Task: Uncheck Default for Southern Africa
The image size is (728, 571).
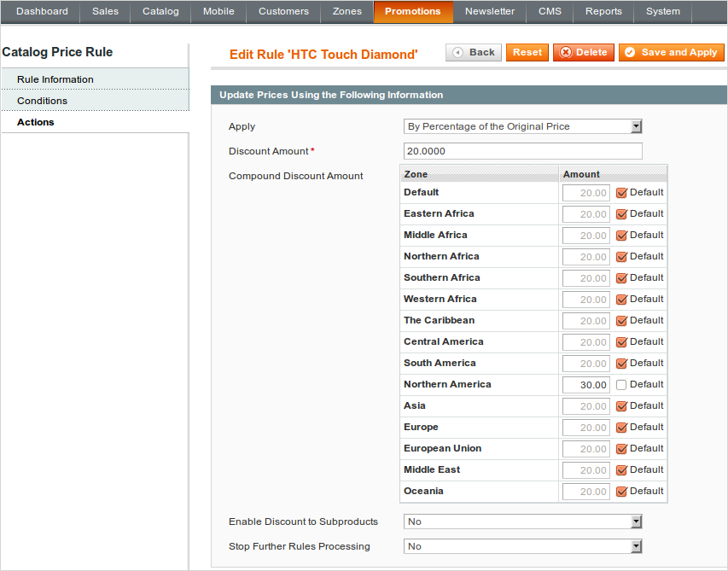Action: pyautogui.click(x=621, y=278)
